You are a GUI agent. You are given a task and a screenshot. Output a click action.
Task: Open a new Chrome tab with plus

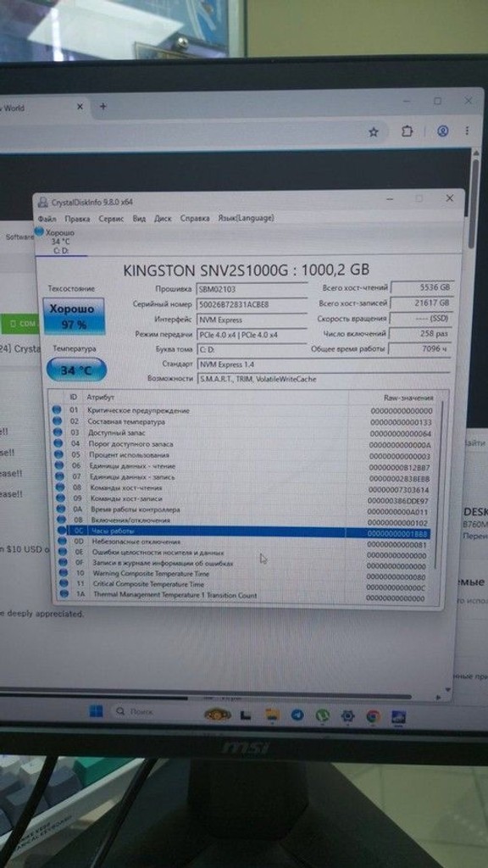[x=103, y=106]
